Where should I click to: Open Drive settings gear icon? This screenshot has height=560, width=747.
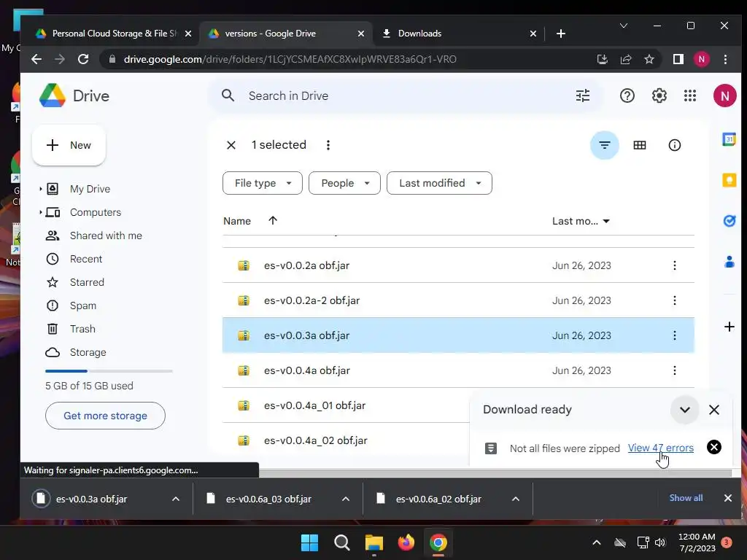(659, 96)
